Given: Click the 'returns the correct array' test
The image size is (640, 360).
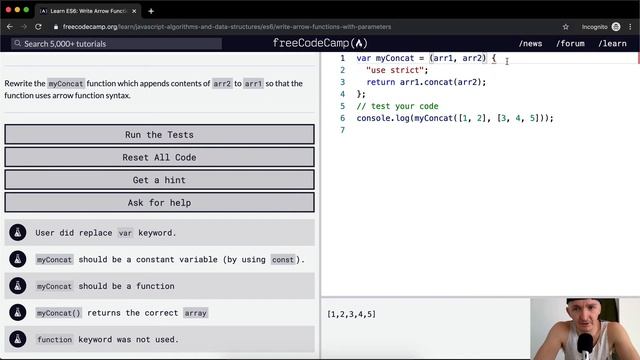Looking at the screenshot, I should tap(160, 313).
